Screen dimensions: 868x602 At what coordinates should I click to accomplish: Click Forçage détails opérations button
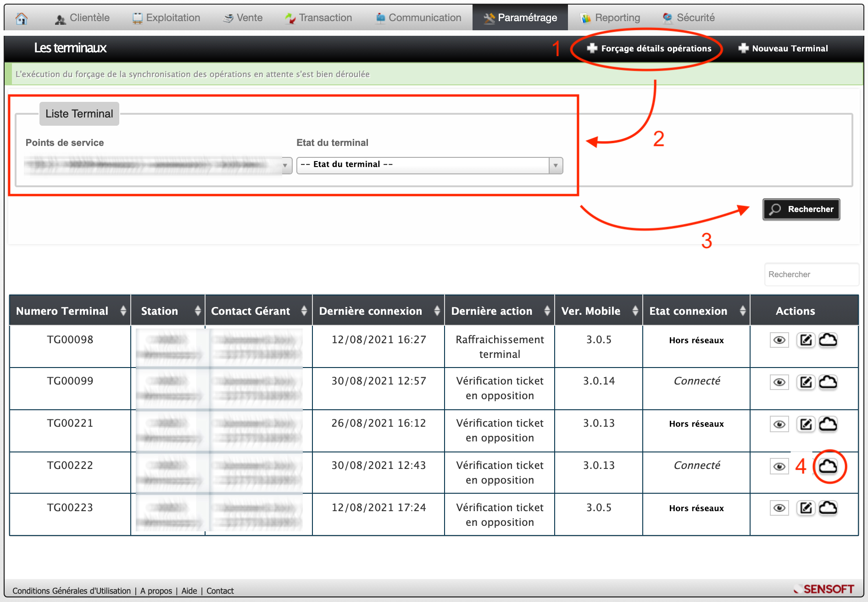coord(649,48)
